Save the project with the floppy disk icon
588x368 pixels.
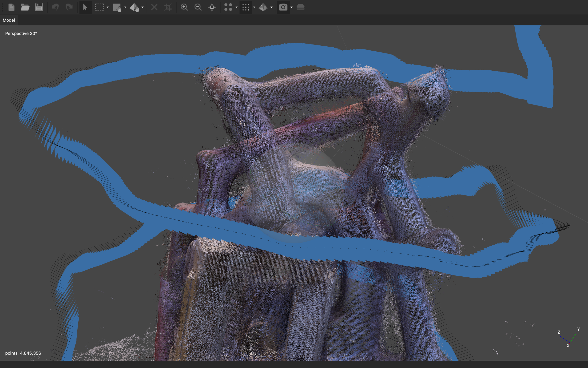(39, 7)
